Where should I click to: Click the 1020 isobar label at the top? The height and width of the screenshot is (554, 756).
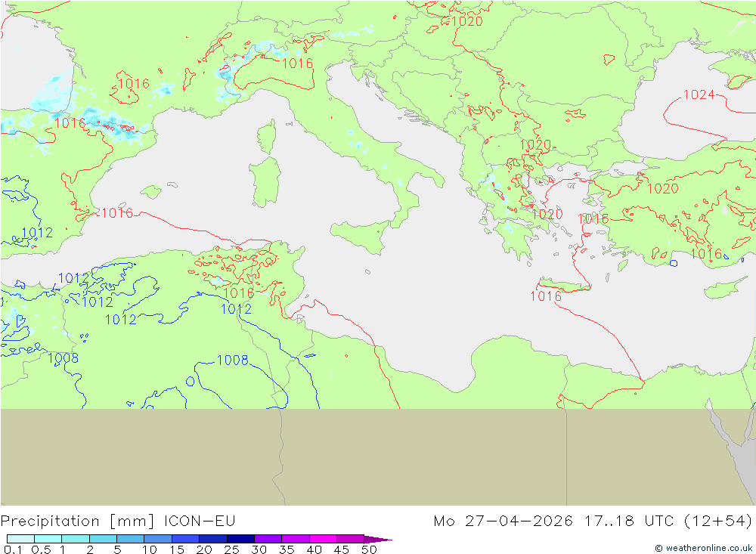[467, 21]
